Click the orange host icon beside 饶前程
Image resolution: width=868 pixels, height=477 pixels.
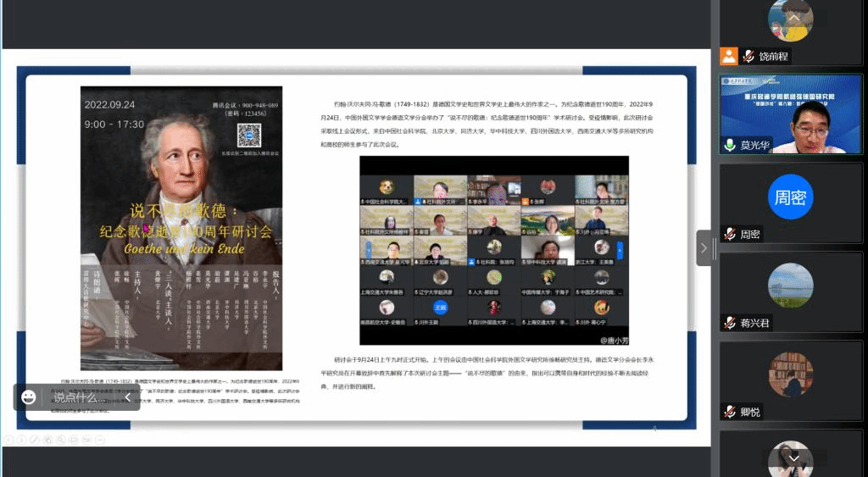coord(729,56)
